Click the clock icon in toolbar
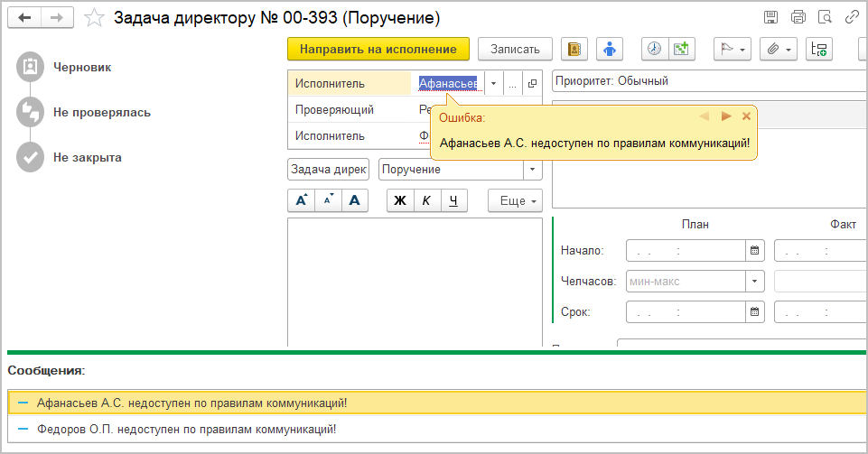 coord(655,50)
